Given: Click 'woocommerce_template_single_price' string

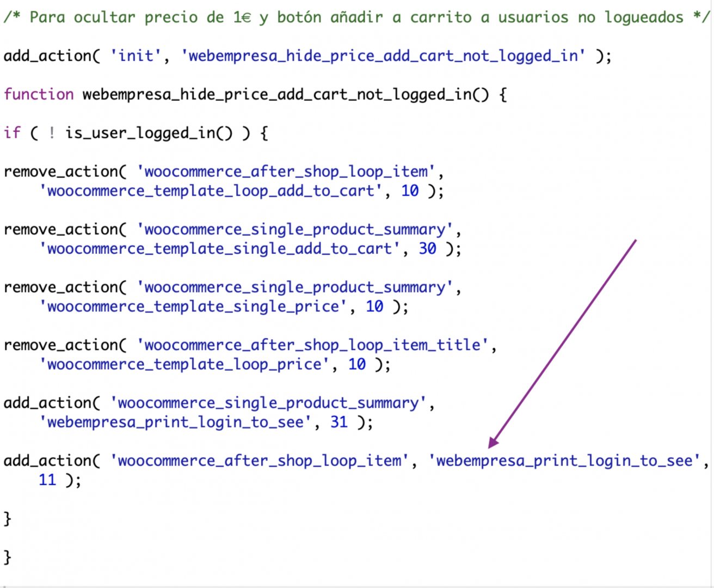Looking at the screenshot, I should [193, 307].
